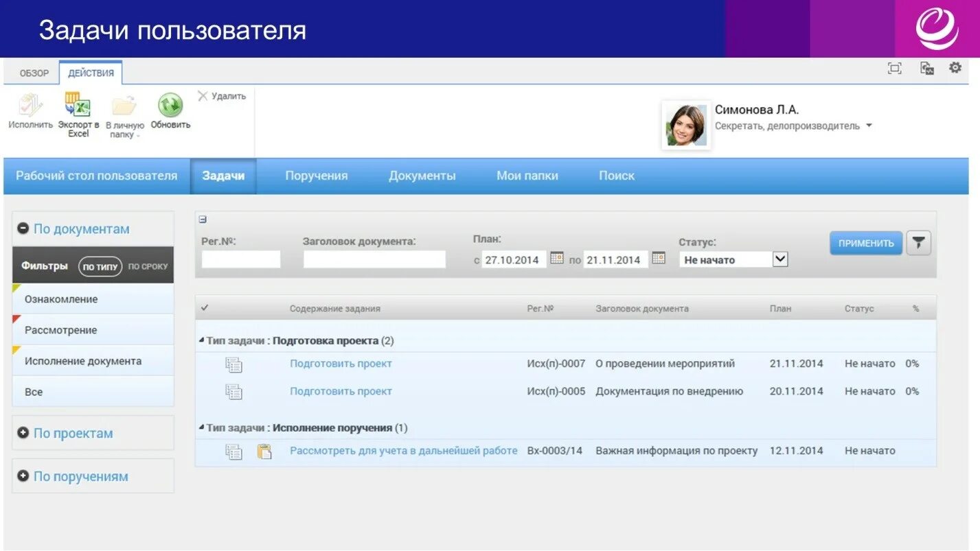Select the Все filter
This screenshot has height=551, width=980.
pyautogui.click(x=93, y=392)
